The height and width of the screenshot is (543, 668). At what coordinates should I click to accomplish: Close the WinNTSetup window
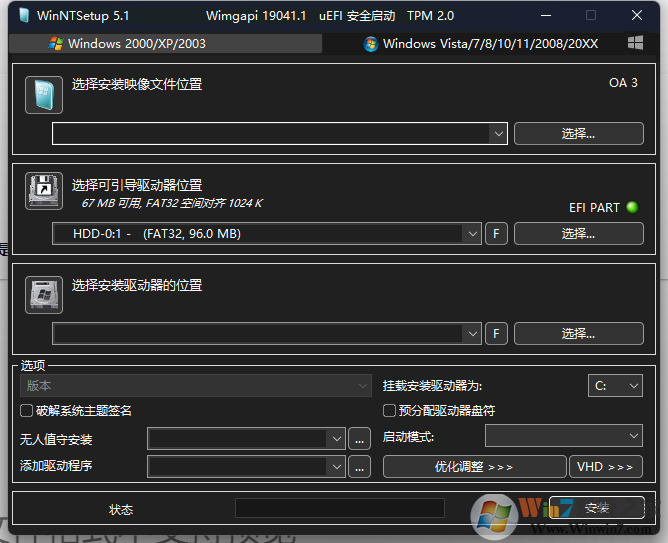pos(636,15)
